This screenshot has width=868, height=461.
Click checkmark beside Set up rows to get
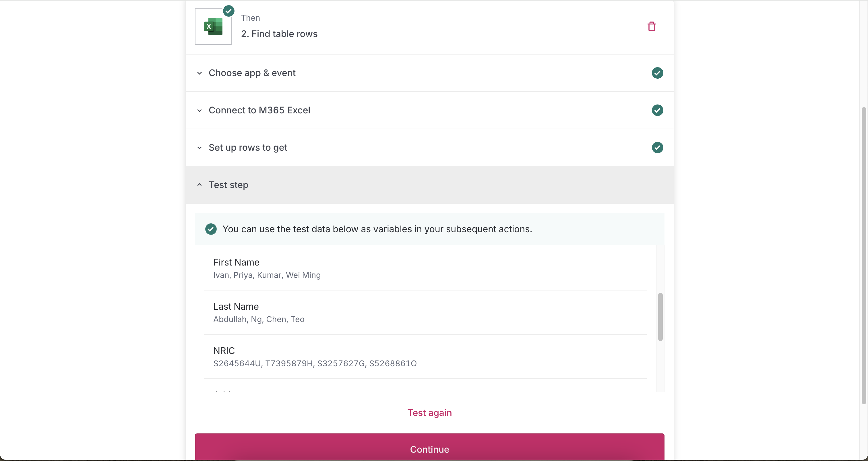(x=657, y=148)
